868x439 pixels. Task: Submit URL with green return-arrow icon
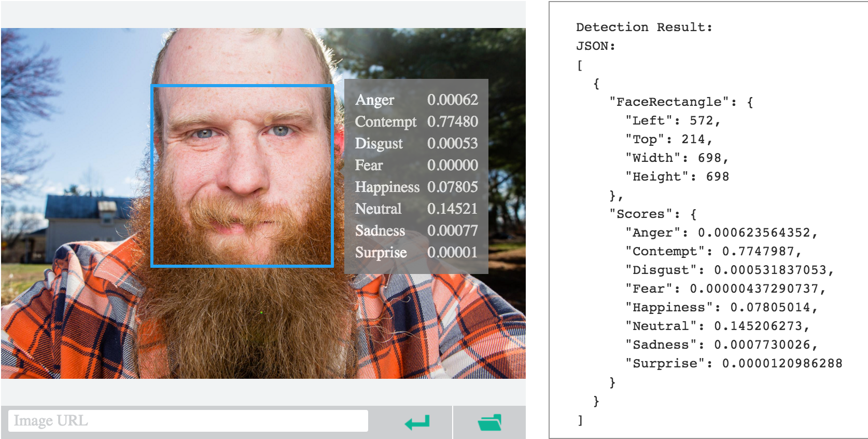coord(417,422)
